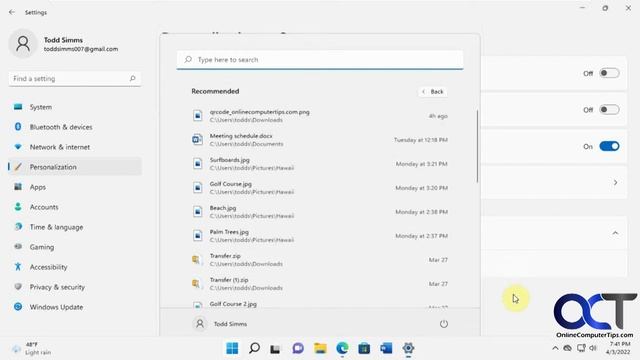Click the image file icon beside Surfboards.jpg
Image resolution: width=640 pixels, height=360 pixels.
(x=198, y=164)
